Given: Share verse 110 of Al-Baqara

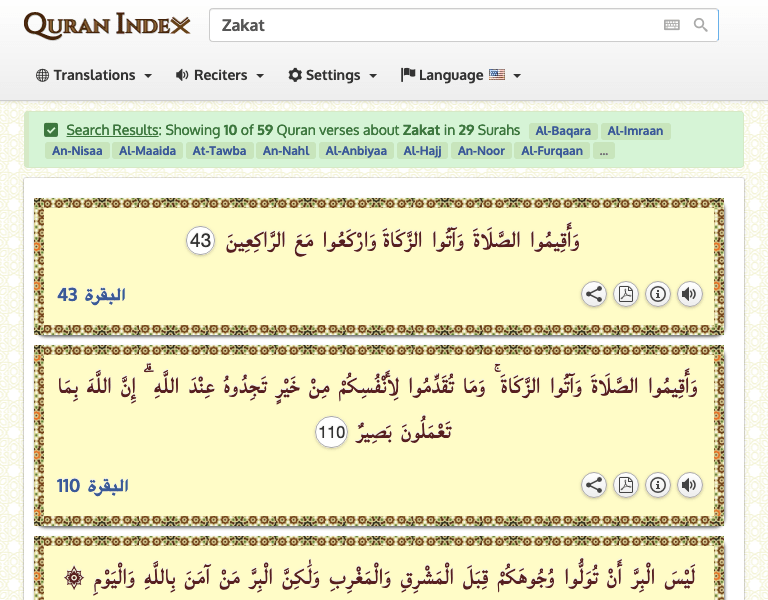Looking at the screenshot, I should click(594, 485).
